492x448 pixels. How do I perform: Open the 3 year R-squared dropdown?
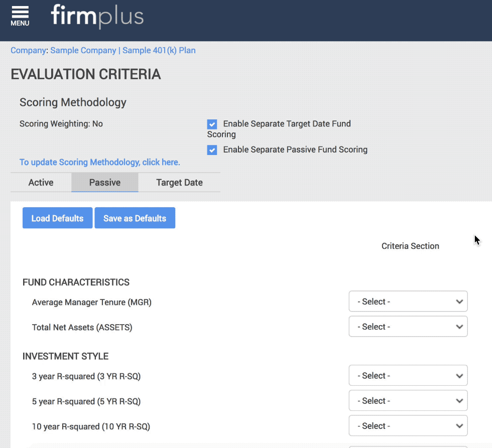coord(408,375)
